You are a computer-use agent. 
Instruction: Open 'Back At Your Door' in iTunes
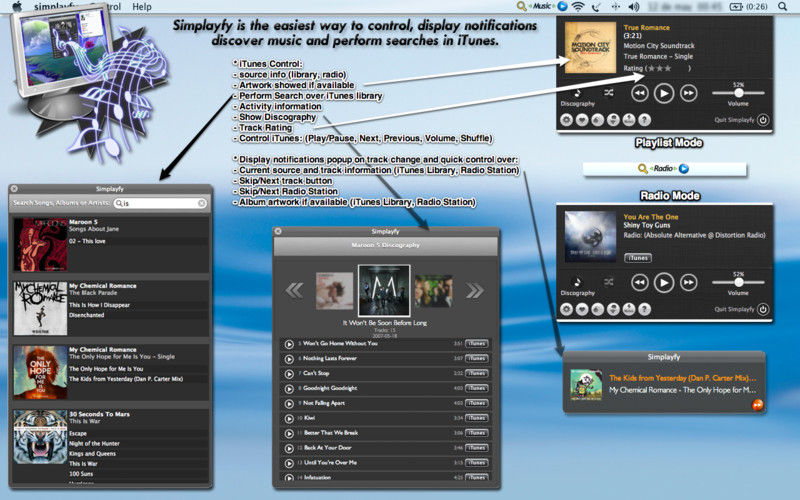[x=477, y=448]
